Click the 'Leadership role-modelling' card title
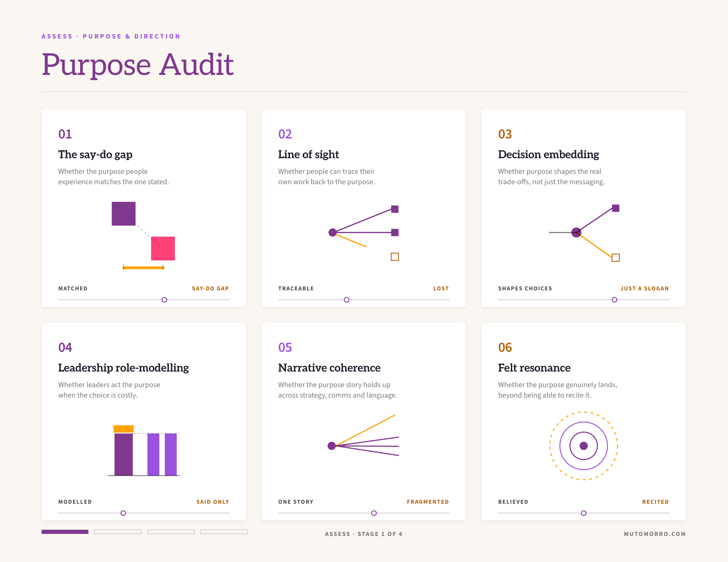Image resolution: width=728 pixels, height=562 pixels. click(x=124, y=368)
